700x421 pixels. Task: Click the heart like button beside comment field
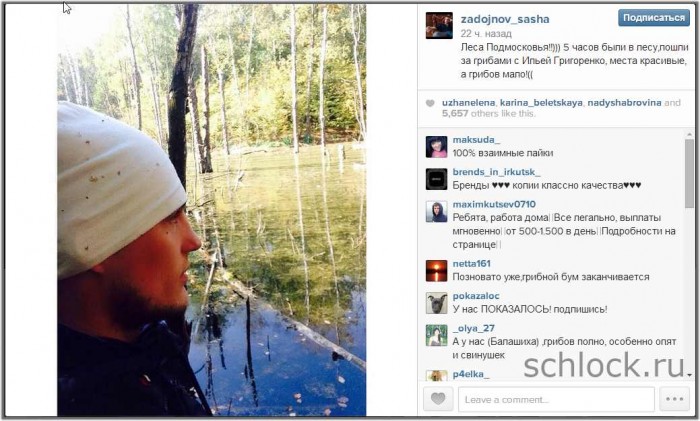tap(438, 398)
